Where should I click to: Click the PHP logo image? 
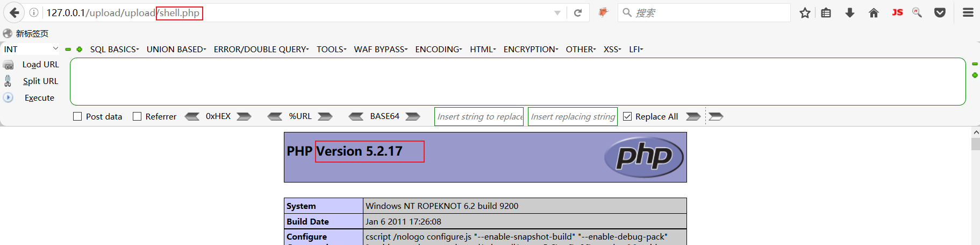[643, 157]
